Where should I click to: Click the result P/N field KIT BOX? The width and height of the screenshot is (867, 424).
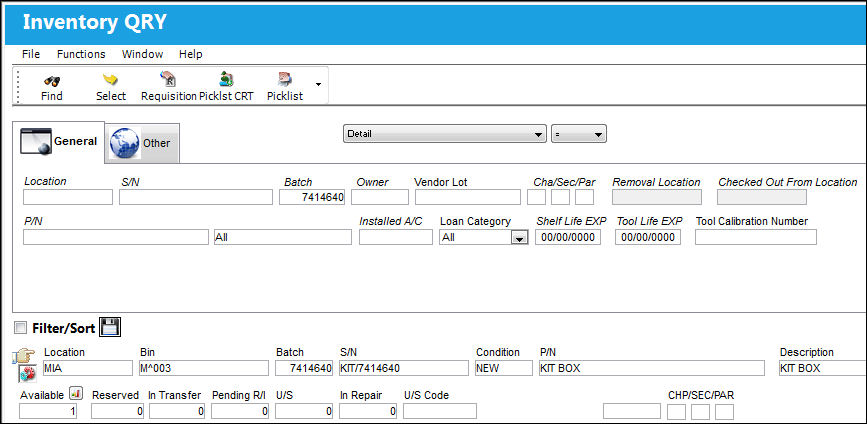coord(652,368)
